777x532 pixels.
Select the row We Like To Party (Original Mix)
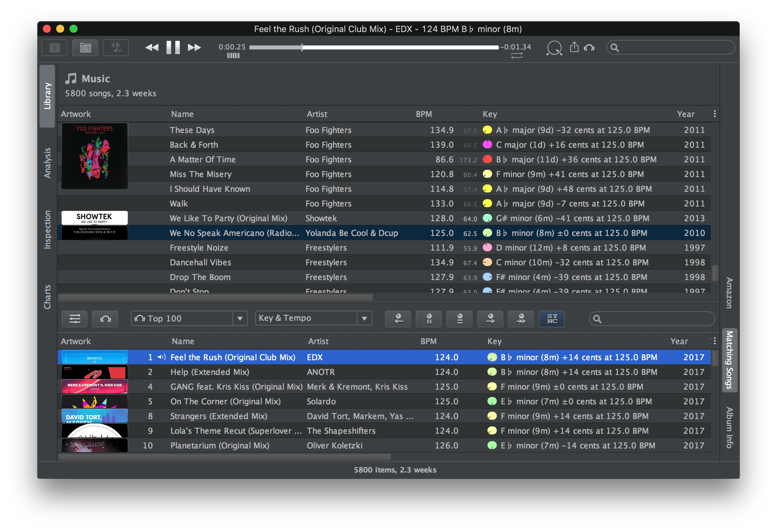click(384, 218)
